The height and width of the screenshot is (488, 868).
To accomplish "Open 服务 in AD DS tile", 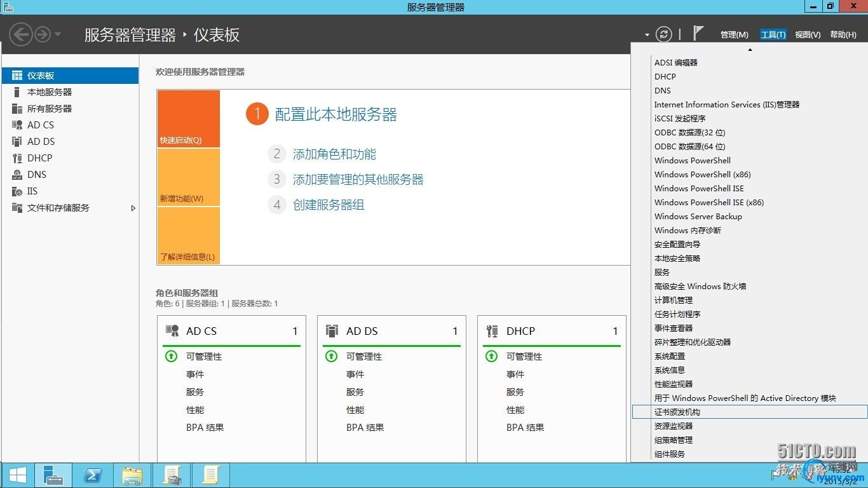I will (x=355, y=392).
